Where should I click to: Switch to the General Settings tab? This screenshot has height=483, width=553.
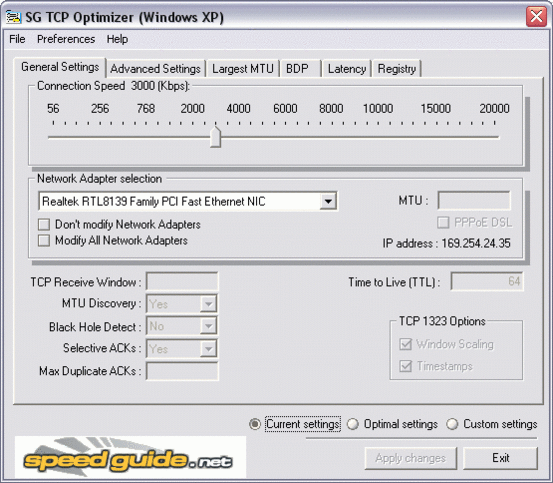pyautogui.click(x=60, y=67)
